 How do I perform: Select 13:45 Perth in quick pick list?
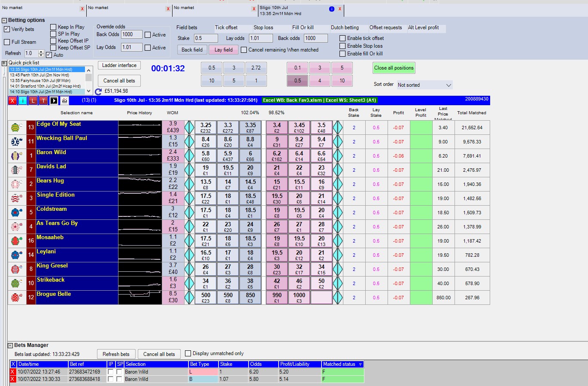coord(39,75)
